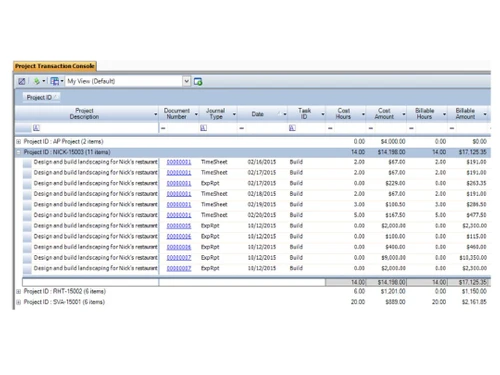Collapse the NICK-15003 project group

click(x=19, y=152)
